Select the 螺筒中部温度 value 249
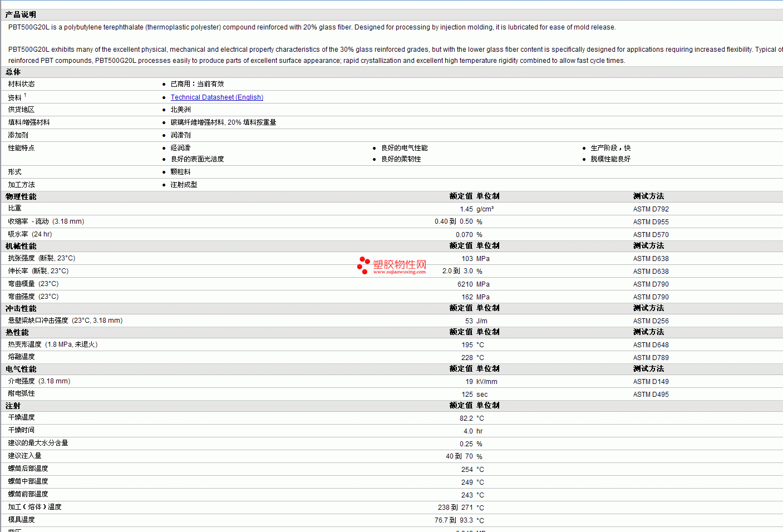Image resolution: width=783 pixels, height=532 pixels. pyautogui.click(x=467, y=482)
